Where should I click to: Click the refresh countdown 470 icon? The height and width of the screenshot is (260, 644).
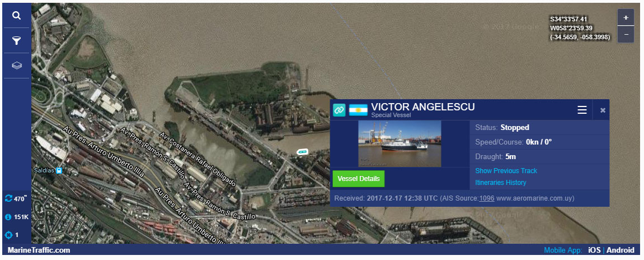coord(8,199)
